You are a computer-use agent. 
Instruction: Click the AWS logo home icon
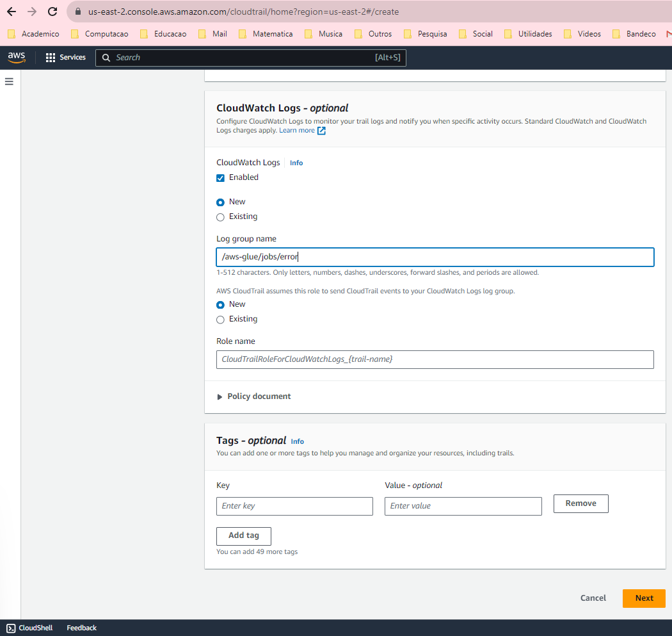point(17,58)
